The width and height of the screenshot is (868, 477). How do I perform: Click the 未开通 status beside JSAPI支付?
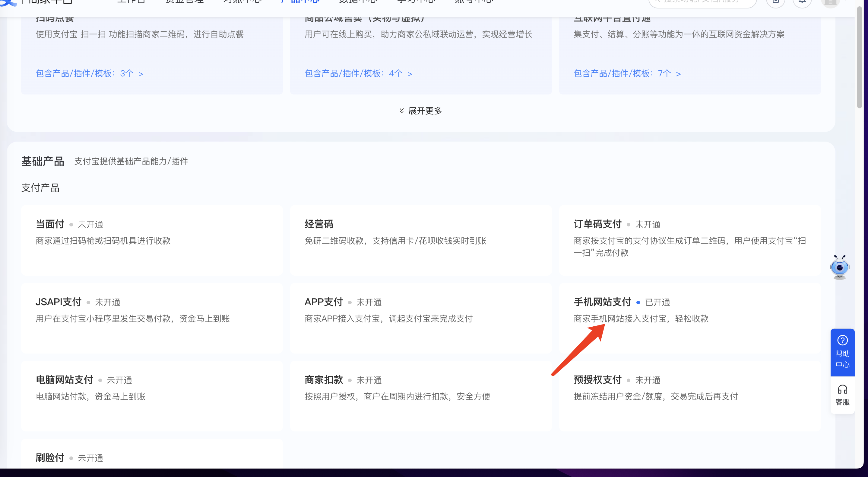pos(107,302)
